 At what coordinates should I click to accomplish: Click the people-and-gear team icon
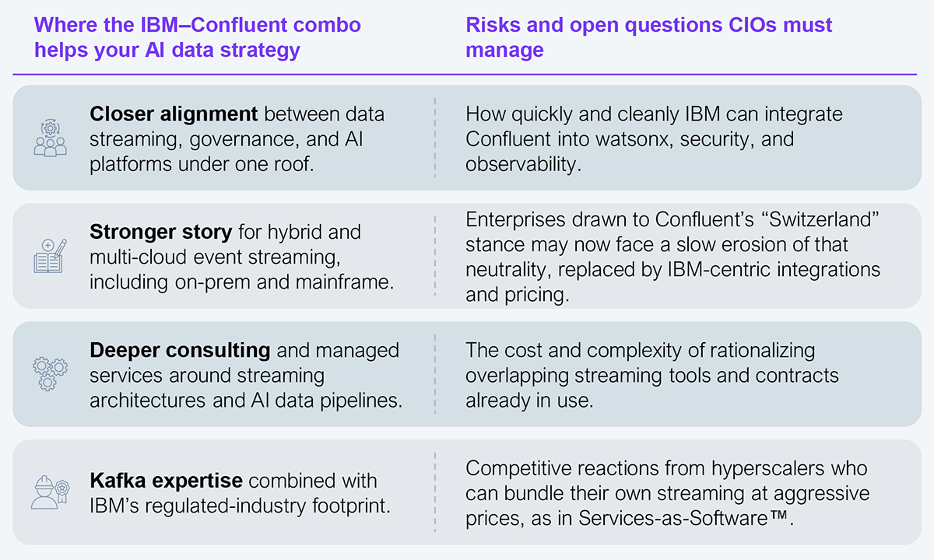[x=51, y=138]
